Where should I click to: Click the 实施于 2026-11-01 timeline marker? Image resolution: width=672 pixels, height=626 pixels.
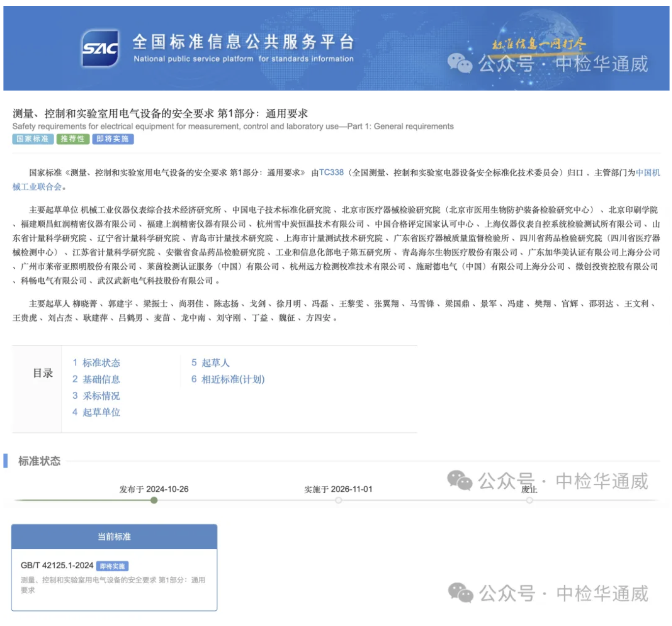pos(338,501)
